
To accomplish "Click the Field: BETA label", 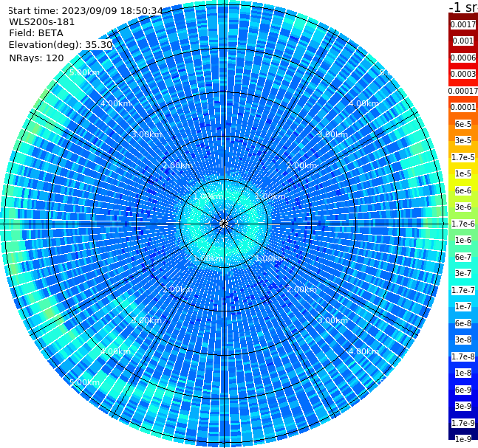I will click(36, 33).
